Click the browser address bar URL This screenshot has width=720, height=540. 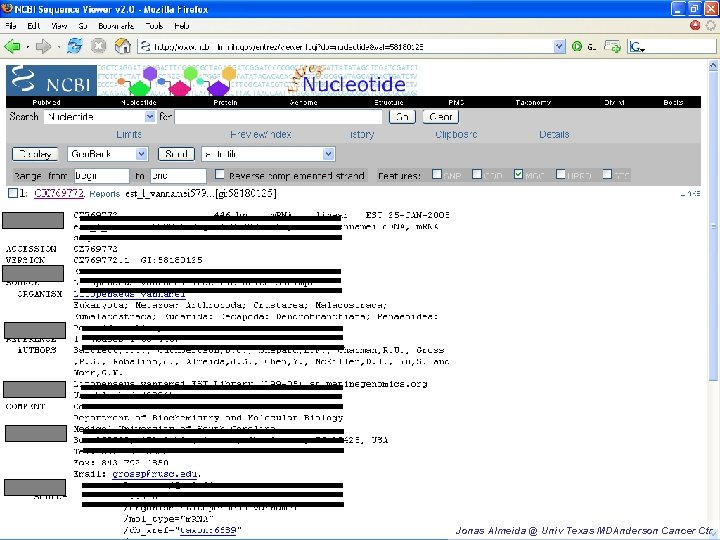coord(347,46)
